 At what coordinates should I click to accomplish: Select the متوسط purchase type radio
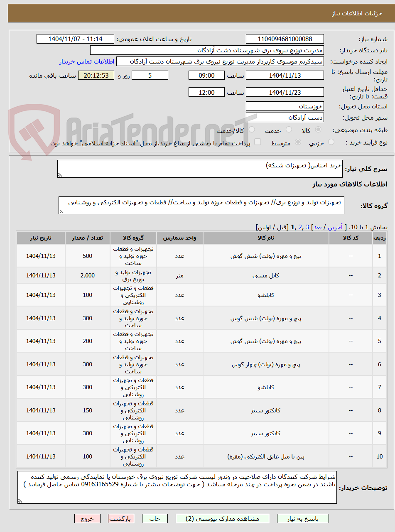[298, 142]
